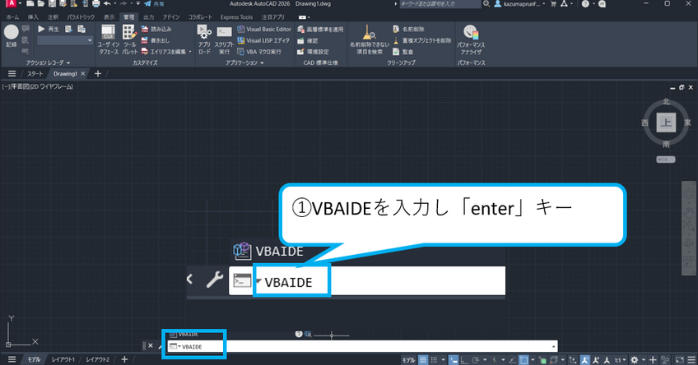Click the 名前削除 purge icon
Viewport: 698px width, 365px height.
(408, 29)
